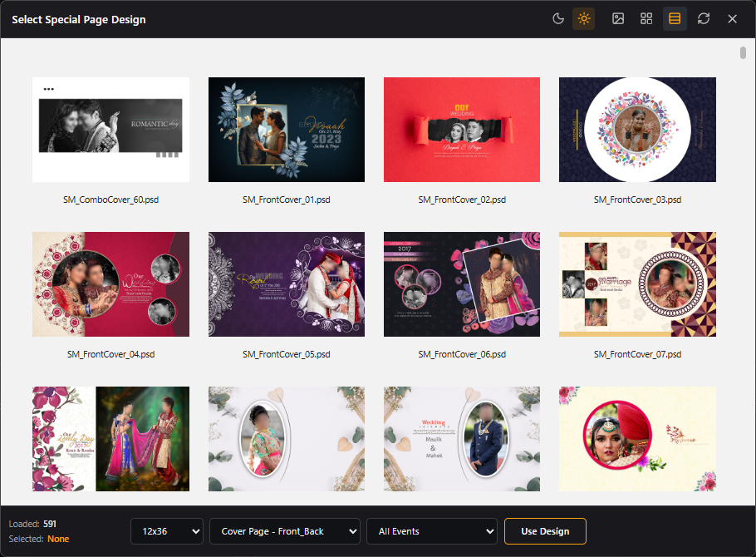Screen dimensions: 756x557
Task: Refresh the design list
Action: (704, 19)
